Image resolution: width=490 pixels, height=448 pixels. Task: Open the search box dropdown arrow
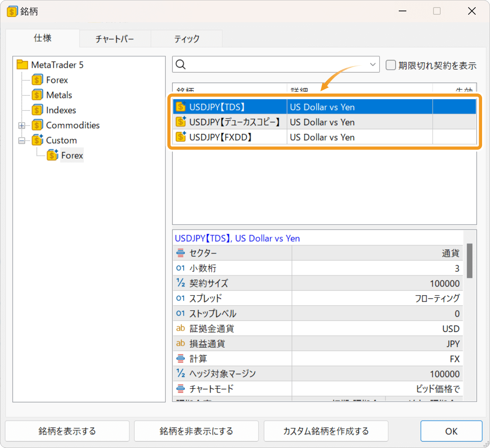coord(372,64)
